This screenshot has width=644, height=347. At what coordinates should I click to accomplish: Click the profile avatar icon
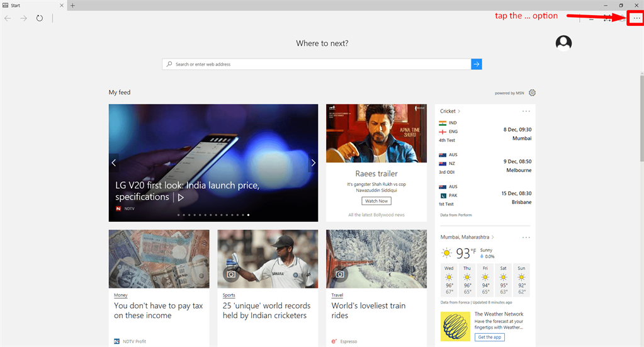point(563,43)
